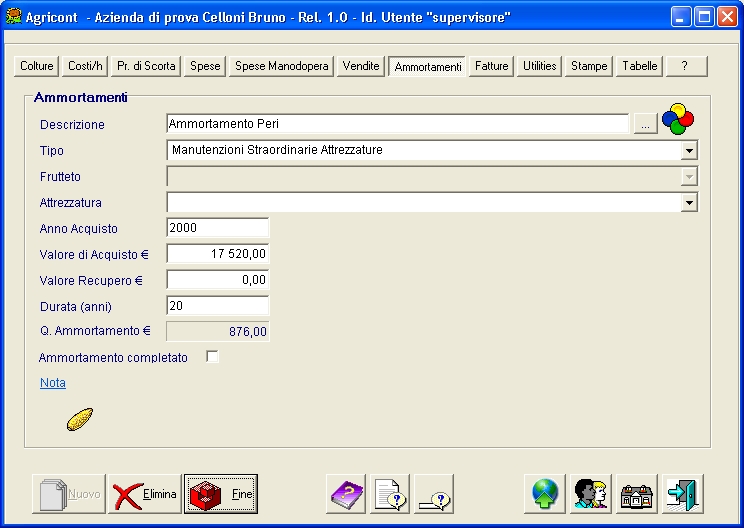Click the Fine button
The height and width of the screenshot is (528, 744).
(x=221, y=494)
